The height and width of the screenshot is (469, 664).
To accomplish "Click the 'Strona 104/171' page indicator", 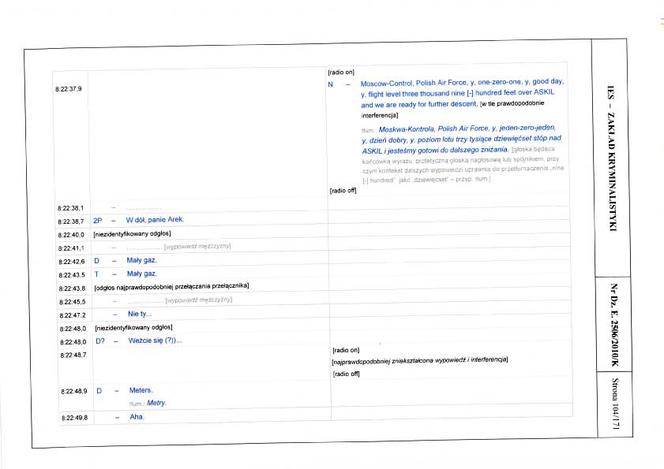I will [615, 403].
